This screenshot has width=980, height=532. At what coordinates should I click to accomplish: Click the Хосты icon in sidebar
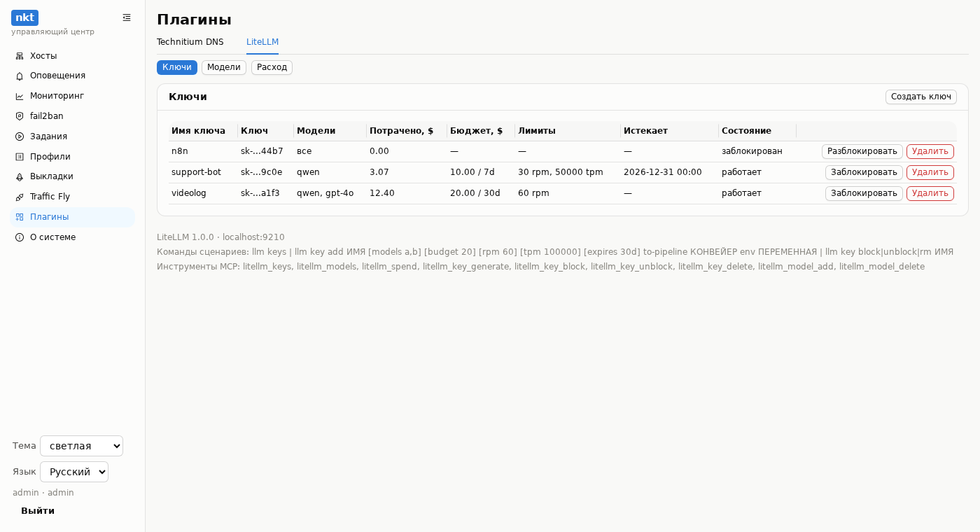[20, 56]
